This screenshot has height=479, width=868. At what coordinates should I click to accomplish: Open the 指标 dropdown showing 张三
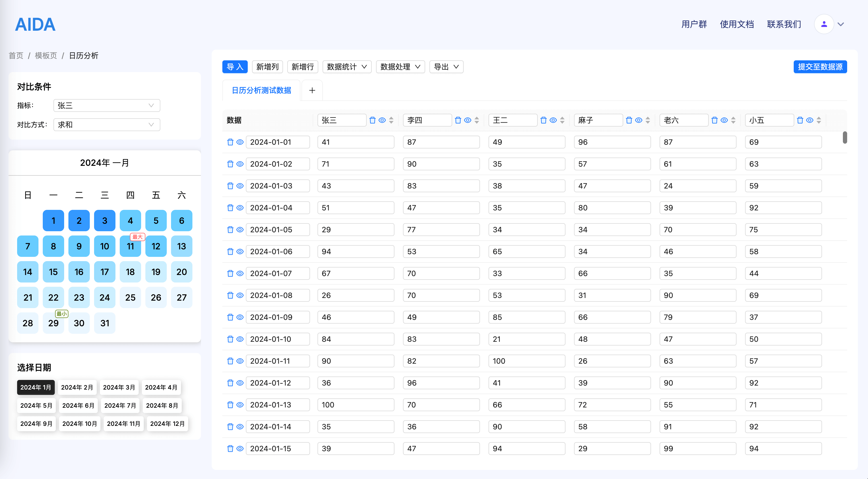(x=106, y=105)
